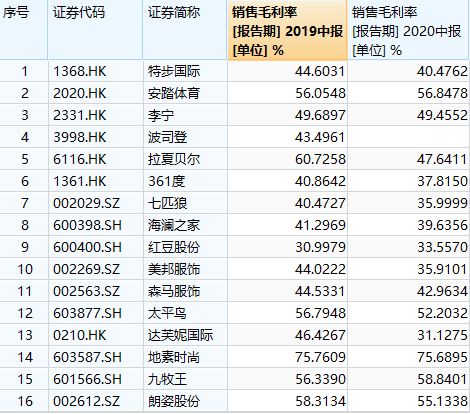
Task: Select 2019 value 49.6897
Action: [320, 115]
